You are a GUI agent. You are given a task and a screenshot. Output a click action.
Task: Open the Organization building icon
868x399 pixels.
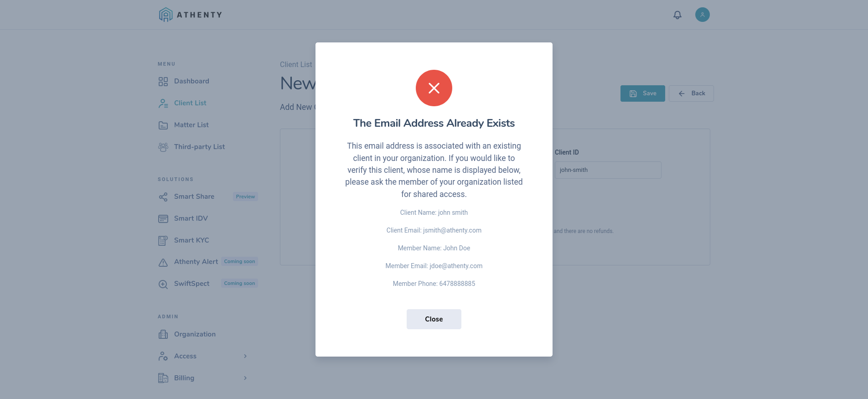pos(163,334)
